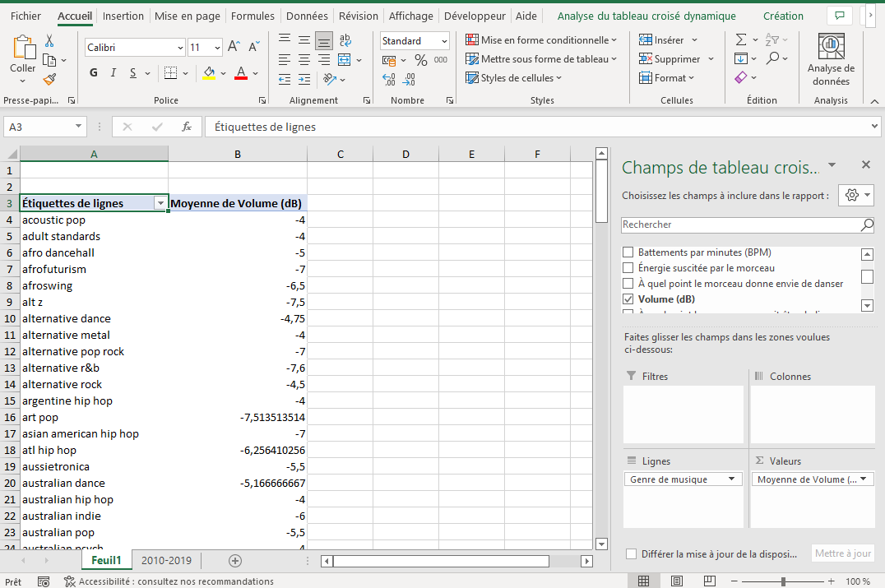
Task: Uncheck the Volume (dB) field
Action: pos(628,299)
